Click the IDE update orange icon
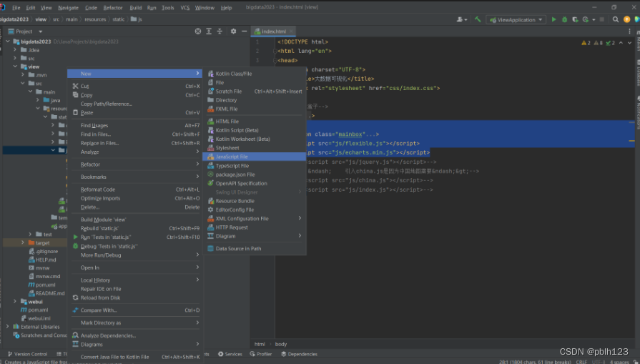Viewport: 640px width, 364px height. (627, 19)
